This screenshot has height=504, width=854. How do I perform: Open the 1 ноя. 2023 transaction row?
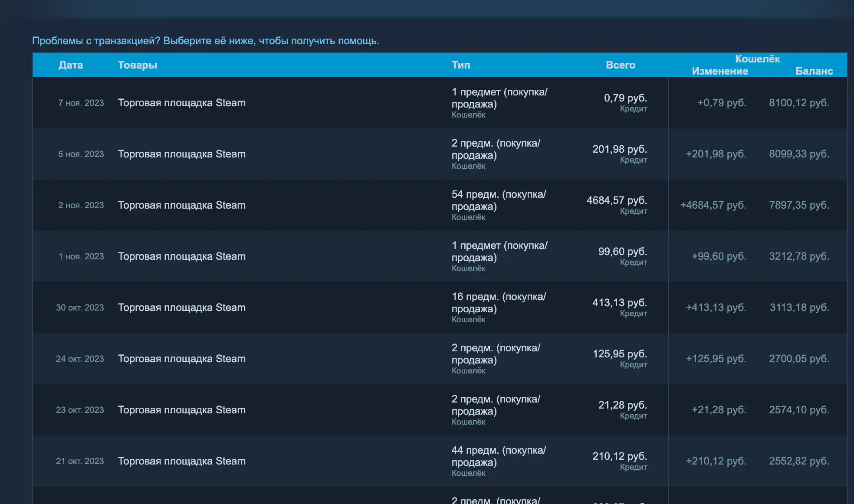[x=440, y=256]
